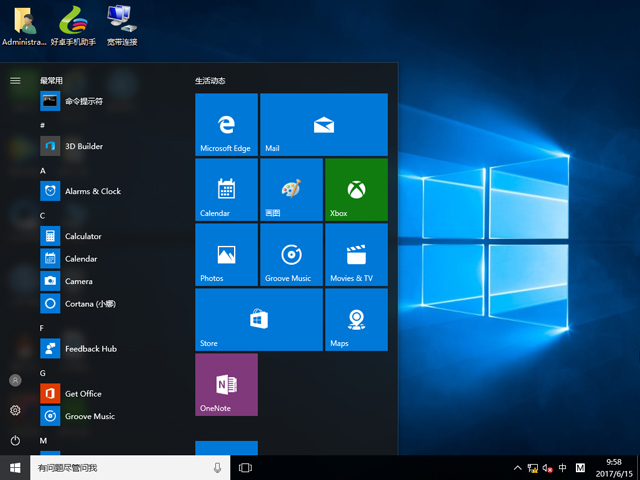Open Task View on the taskbar

click(245, 467)
